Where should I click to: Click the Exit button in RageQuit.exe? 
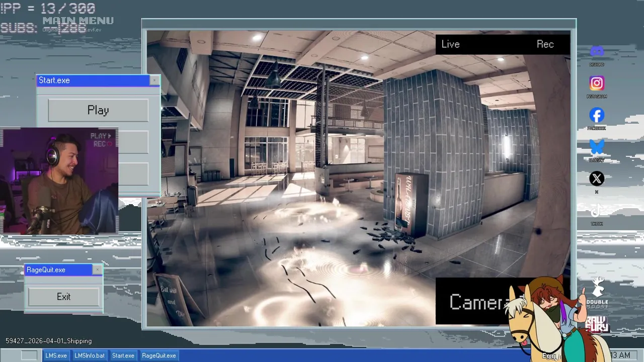tap(63, 297)
